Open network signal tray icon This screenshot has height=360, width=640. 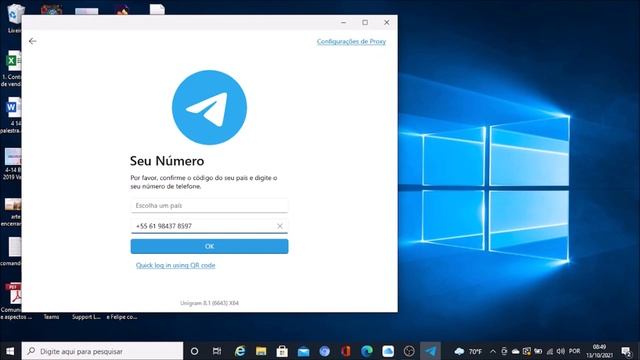(550, 351)
